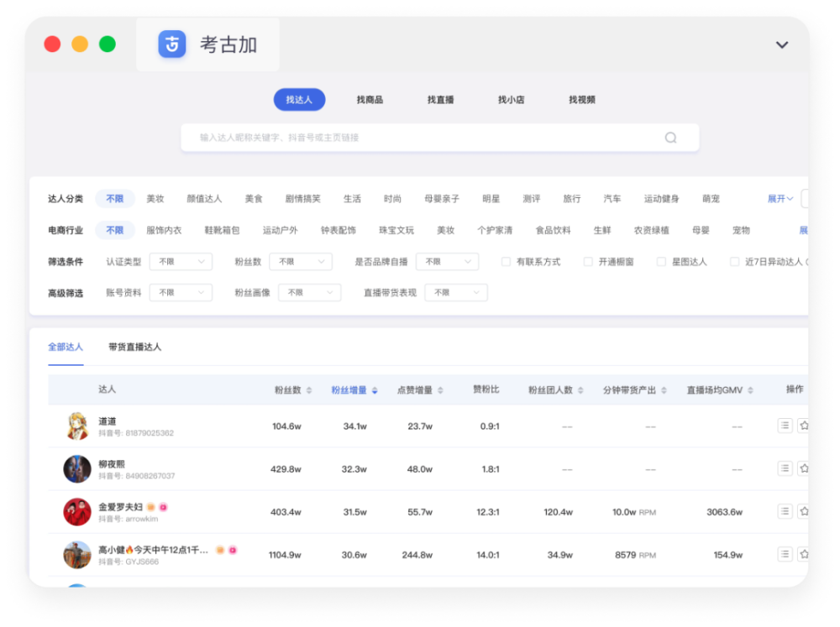Screen dimensions: 840x627
Task: Select the 全部达人 tab
Action: [66, 347]
